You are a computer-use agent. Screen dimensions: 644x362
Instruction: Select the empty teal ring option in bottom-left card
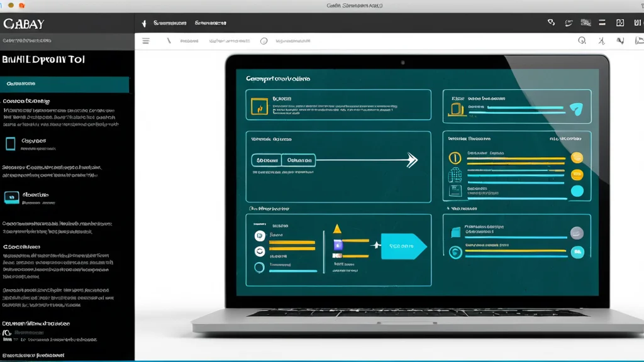[259, 268]
